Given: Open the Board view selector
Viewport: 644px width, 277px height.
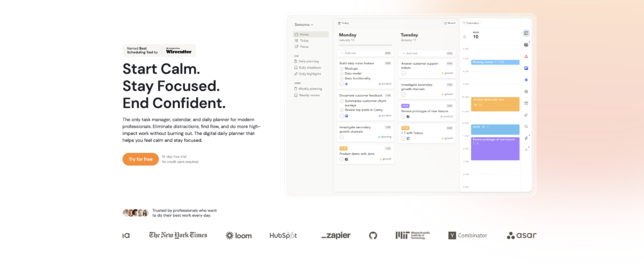Looking at the screenshot, I should pos(450,23).
